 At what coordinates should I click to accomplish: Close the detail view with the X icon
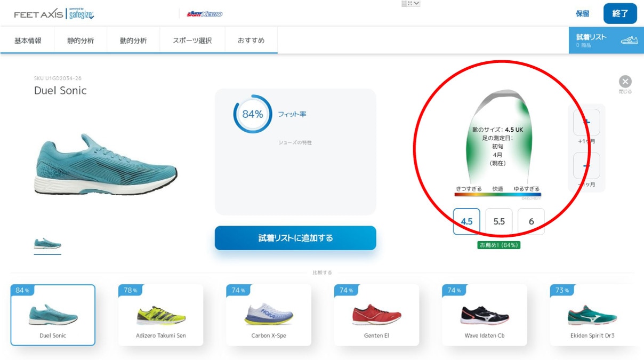625,82
